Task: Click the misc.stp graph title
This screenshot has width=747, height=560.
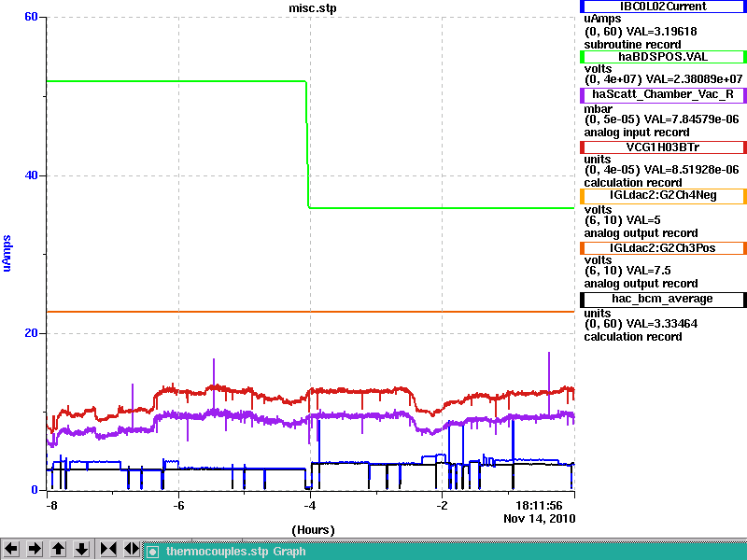Action: (313, 8)
